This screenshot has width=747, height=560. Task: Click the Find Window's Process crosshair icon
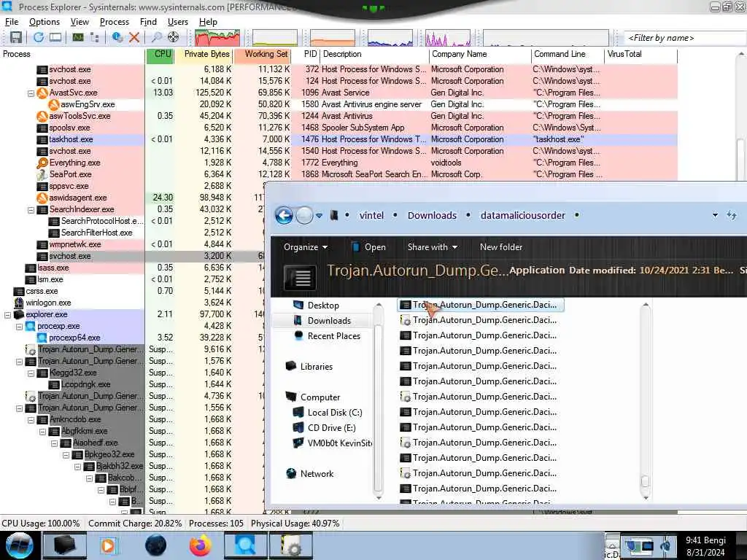point(174,37)
